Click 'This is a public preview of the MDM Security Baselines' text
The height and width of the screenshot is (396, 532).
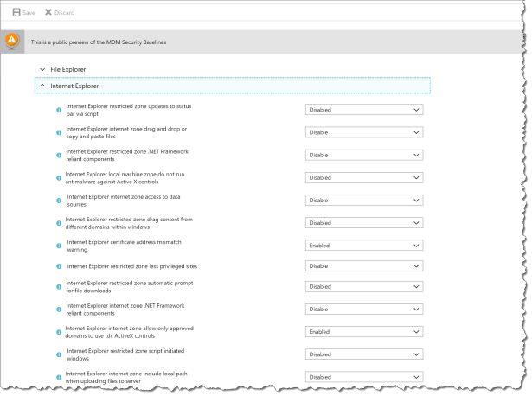(99, 42)
